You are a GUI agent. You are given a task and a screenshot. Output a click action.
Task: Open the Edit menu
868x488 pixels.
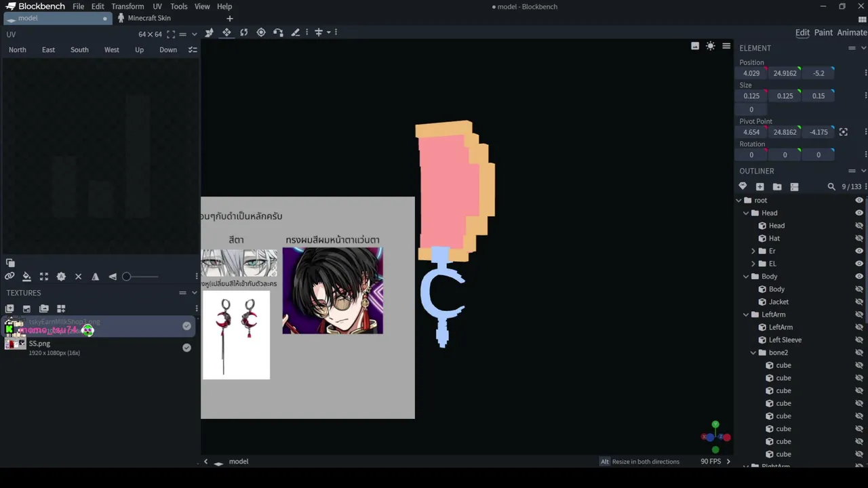pyautogui.click(x=98, y=6)
